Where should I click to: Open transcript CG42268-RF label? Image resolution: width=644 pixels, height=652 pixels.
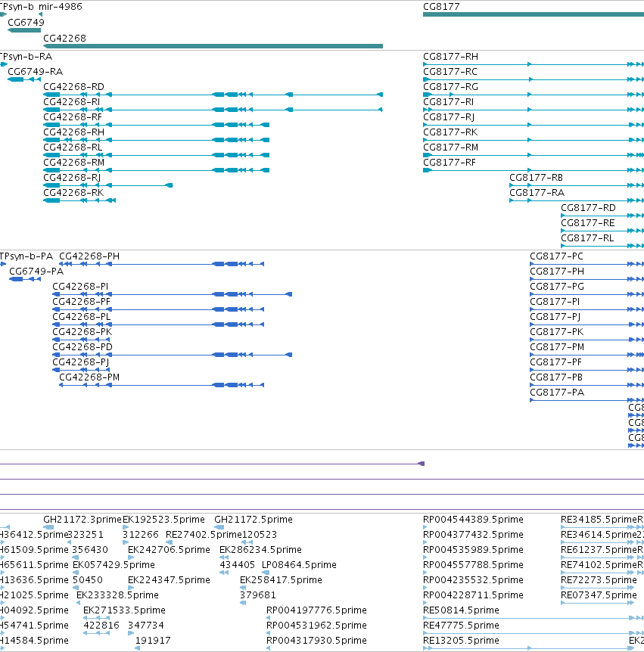click(73, 117)
